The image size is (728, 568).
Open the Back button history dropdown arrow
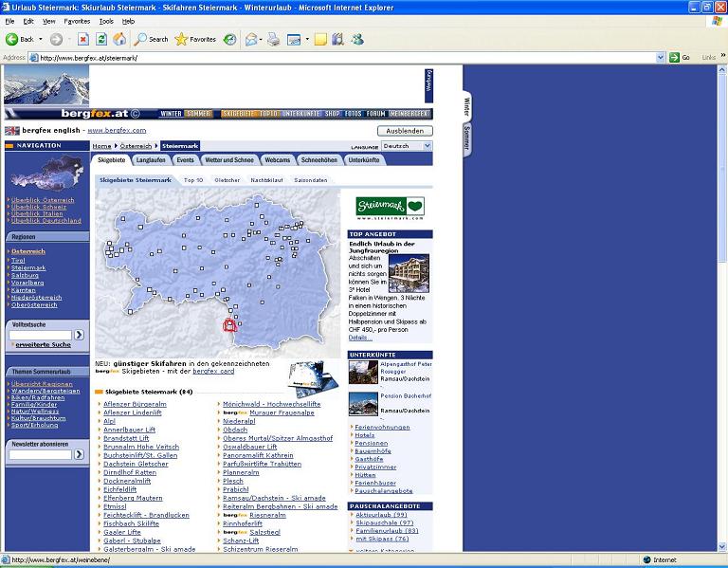click(x=41, y=40)
